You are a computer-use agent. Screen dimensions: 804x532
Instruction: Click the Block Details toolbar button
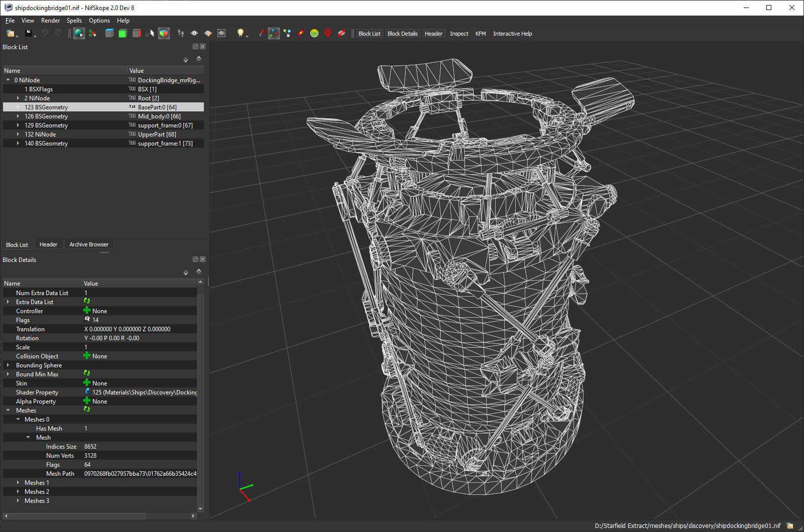(x=402, y=33)
